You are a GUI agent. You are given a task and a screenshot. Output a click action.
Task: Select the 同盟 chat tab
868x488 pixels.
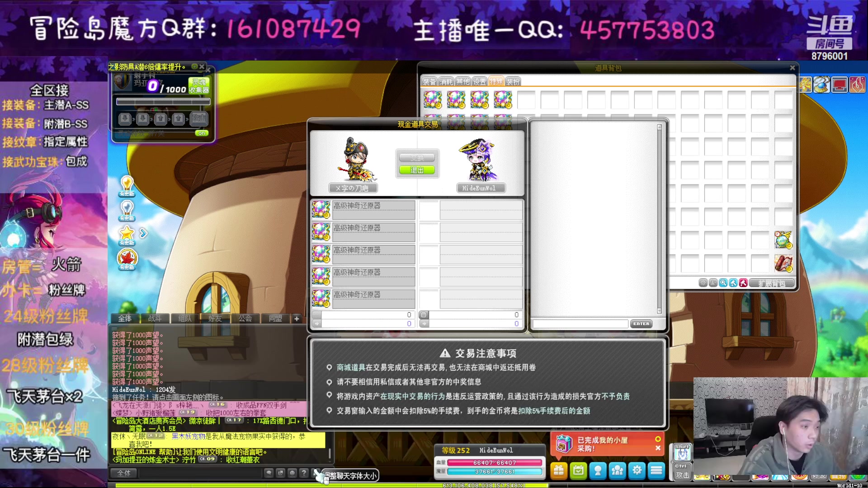275,319
